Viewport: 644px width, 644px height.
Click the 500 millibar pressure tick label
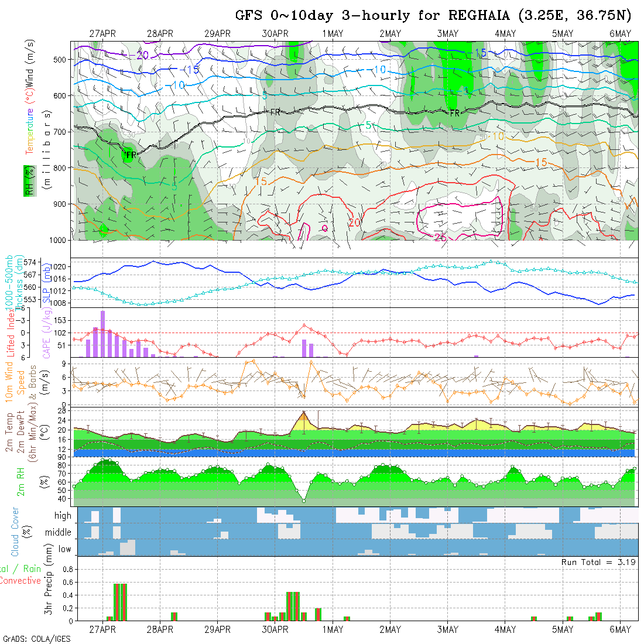point(60,60)
